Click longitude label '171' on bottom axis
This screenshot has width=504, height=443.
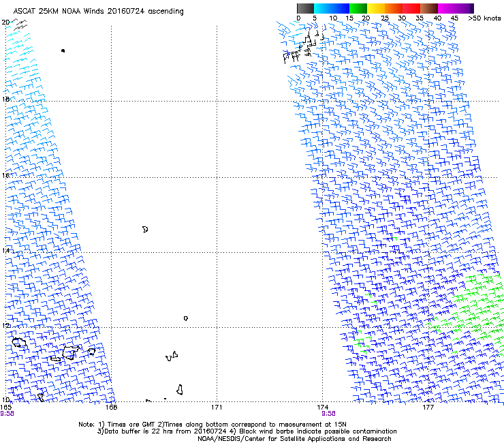217,408
